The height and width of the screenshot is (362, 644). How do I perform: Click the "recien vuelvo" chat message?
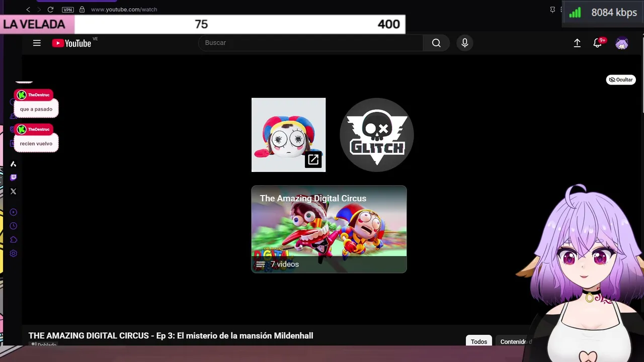pyautogui.click(x=36, y=143)
